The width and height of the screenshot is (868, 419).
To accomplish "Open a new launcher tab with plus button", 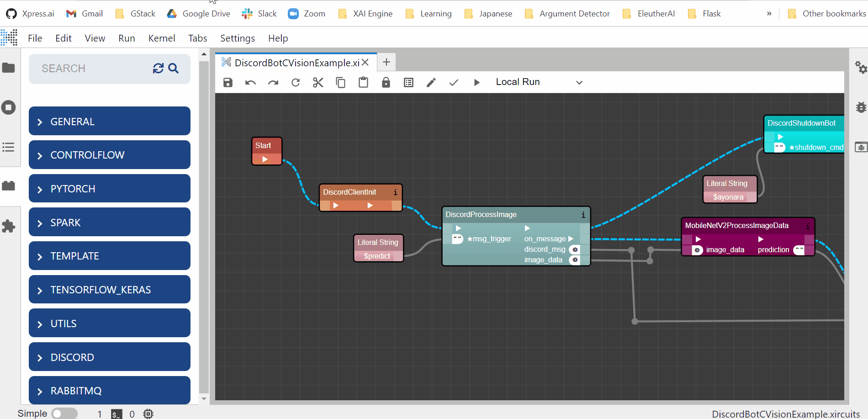I will [386, 62].
